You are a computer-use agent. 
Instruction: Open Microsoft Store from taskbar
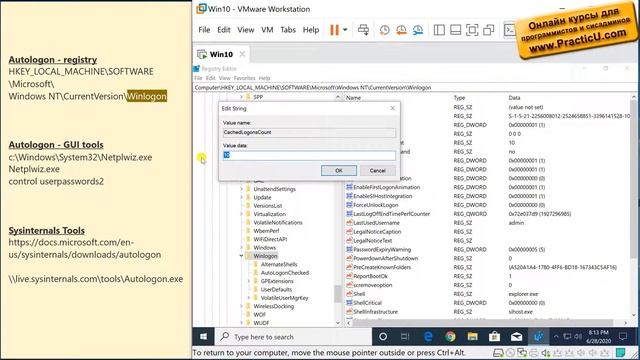pos(494,337)
